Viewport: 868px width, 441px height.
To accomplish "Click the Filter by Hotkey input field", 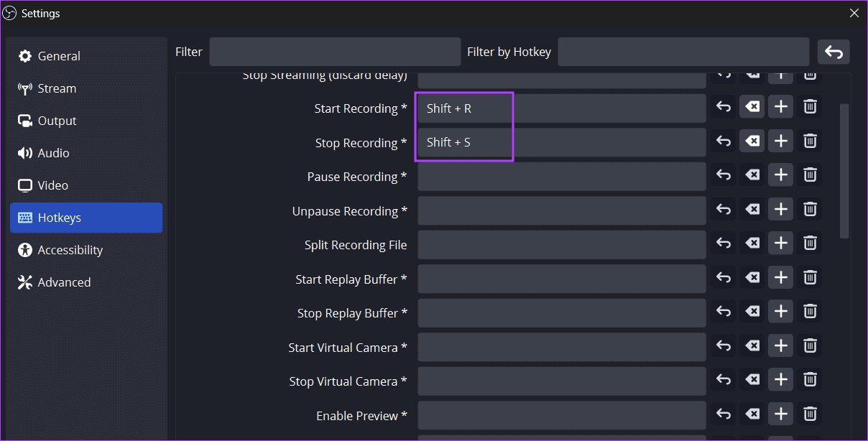I will [x=683, y=51].
